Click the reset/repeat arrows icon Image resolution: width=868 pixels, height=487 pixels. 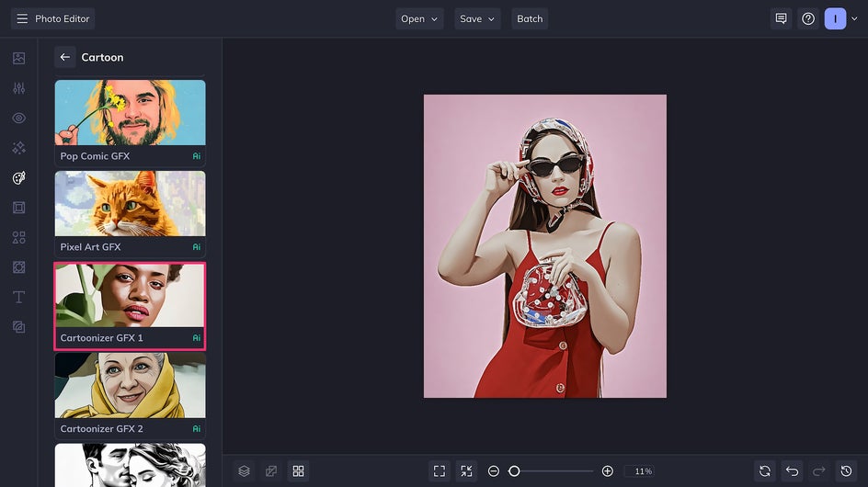[x=765, y=471]
